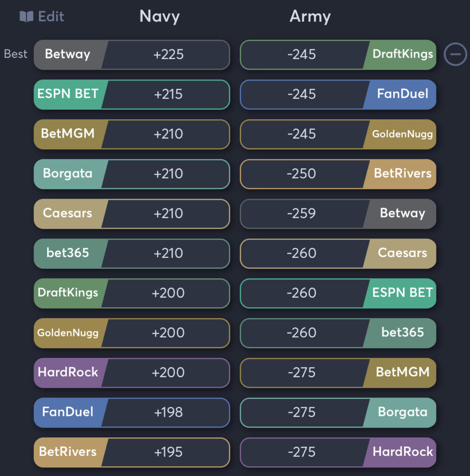
Task: Select Betway Navy +225 odds
Action: [x=132, y=55]
